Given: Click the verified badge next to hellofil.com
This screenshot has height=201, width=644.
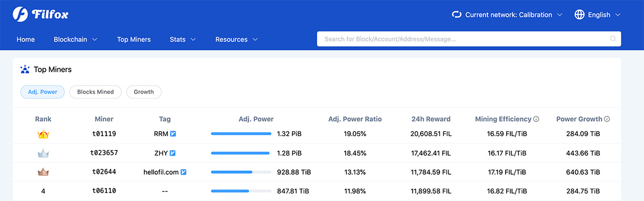Looking at the screenshot, I should click(184, 172).
